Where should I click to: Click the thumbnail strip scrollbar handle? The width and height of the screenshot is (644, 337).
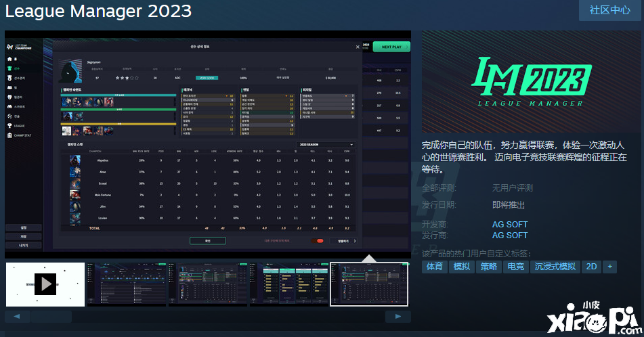point(51,317)
